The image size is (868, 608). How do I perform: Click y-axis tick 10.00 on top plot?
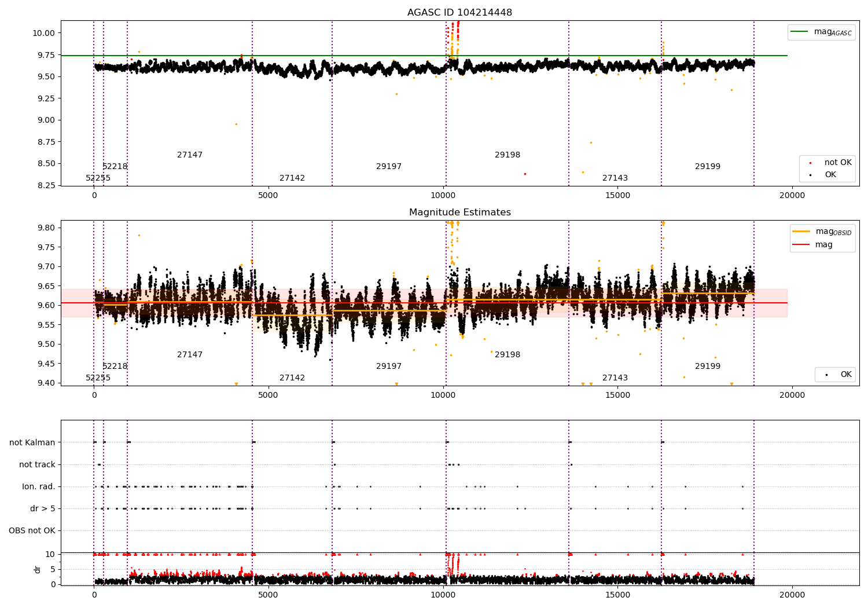point(43,33)
